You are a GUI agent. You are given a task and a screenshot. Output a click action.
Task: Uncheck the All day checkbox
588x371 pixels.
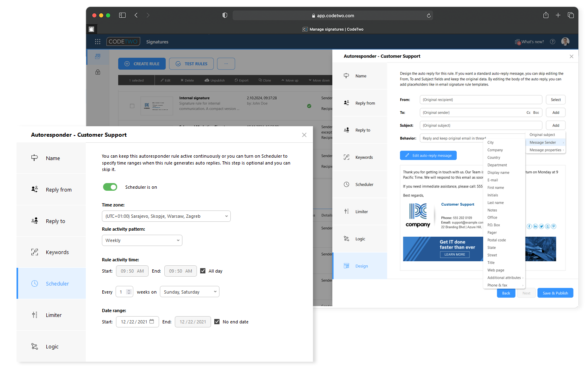[x=203, y=271]
